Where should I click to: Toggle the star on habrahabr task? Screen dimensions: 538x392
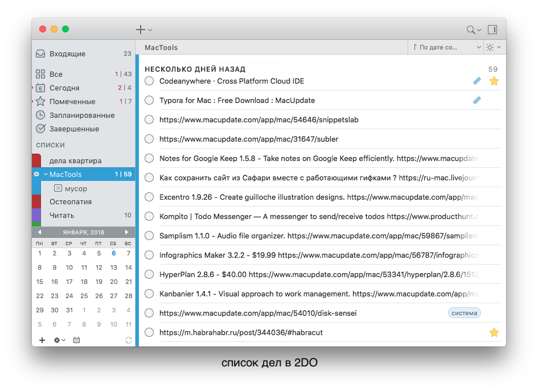tap(494, 332)
